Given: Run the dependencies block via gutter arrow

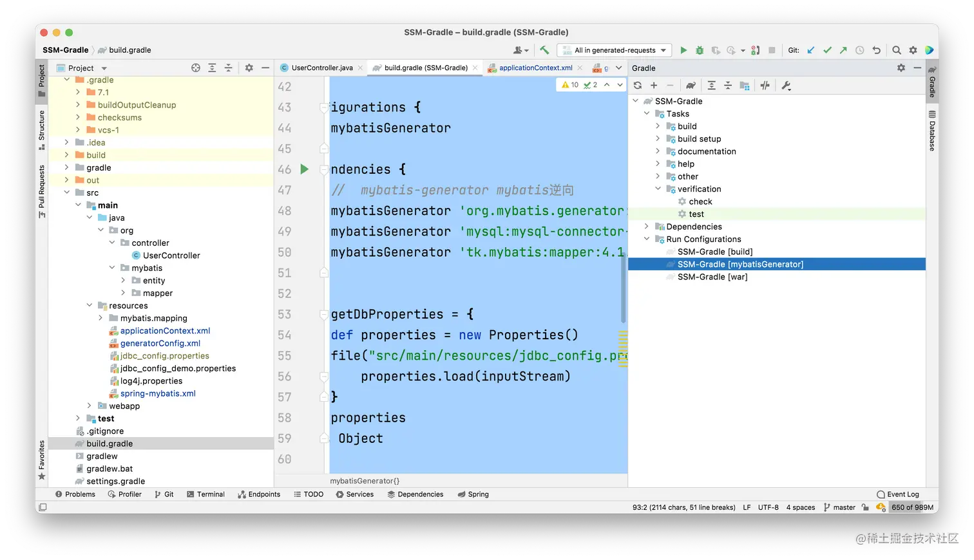Looking at the screenshot, I should pyautogui.click(x=305, y=169).
